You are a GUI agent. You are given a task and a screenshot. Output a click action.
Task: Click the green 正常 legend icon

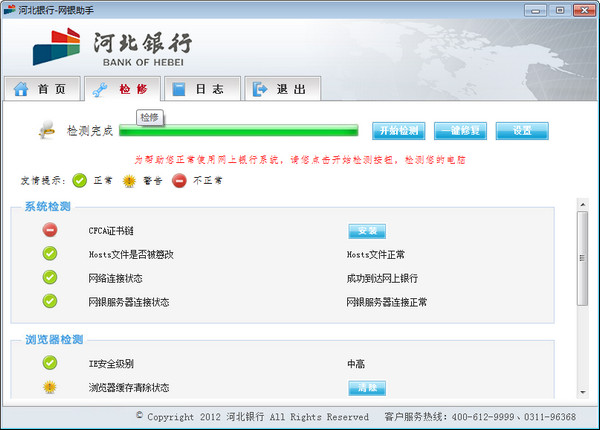tap(80, 181)
